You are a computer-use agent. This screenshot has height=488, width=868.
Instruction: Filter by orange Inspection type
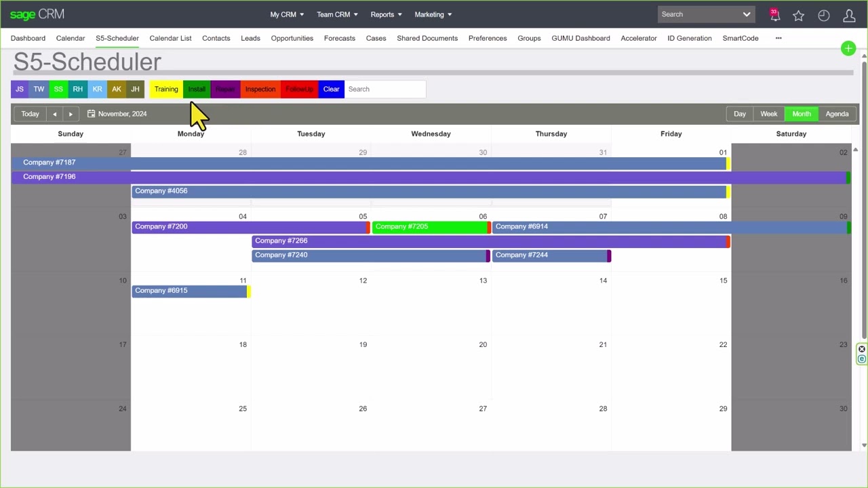click(x=260, y=89)
